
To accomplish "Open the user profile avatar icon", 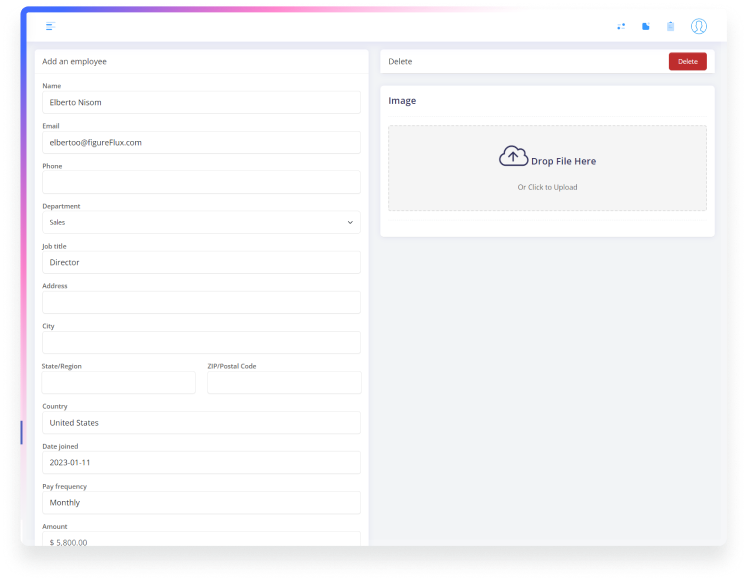I will 699,26.
